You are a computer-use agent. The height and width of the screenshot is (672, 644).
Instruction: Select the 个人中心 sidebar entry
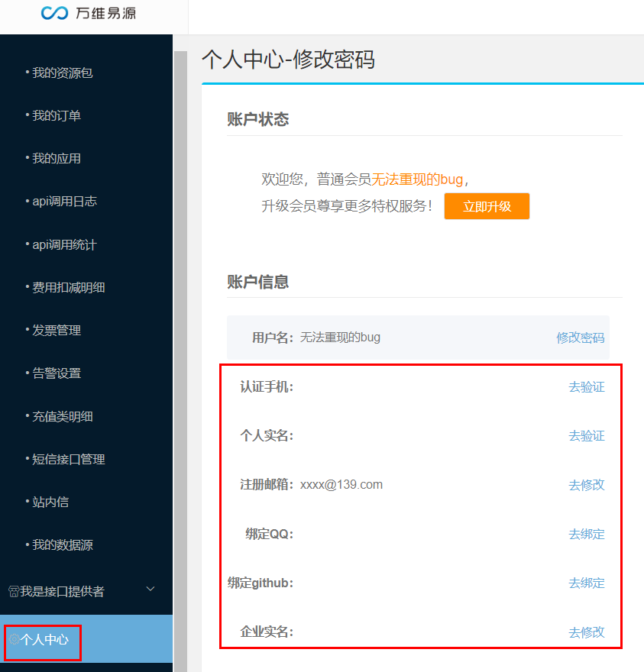[86, 639]
